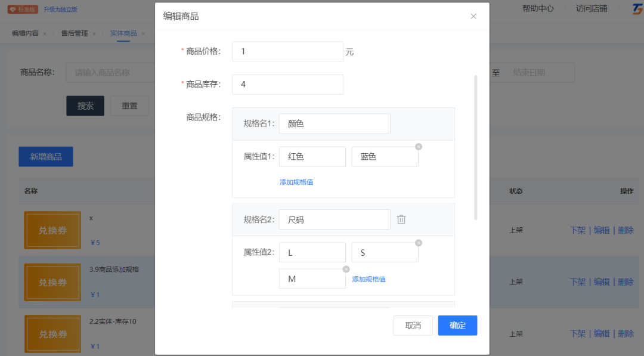Viewport: 644px width, 356px height.
Task: Close the 实体商品 tab
Action: 143,33
